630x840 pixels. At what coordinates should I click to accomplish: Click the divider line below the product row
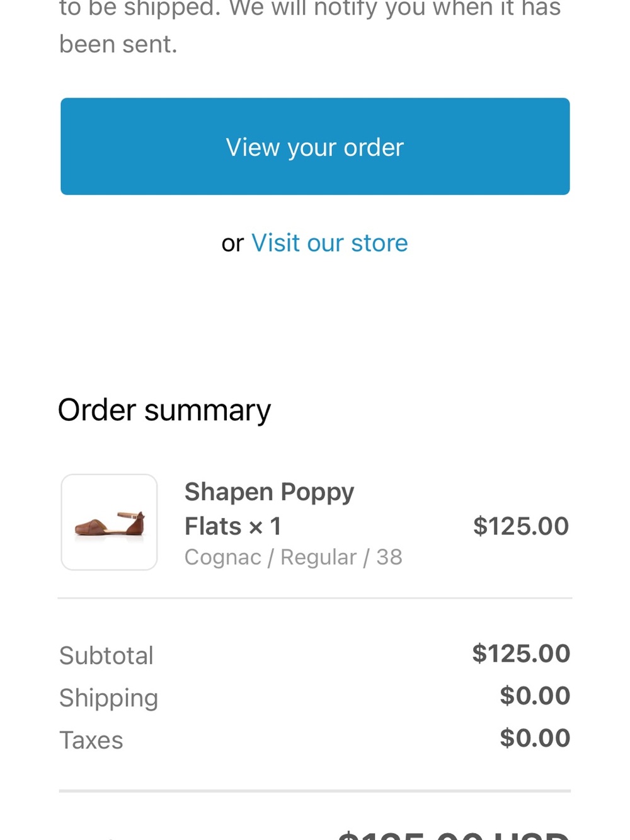pyautogui.click(x=315, y=598)
